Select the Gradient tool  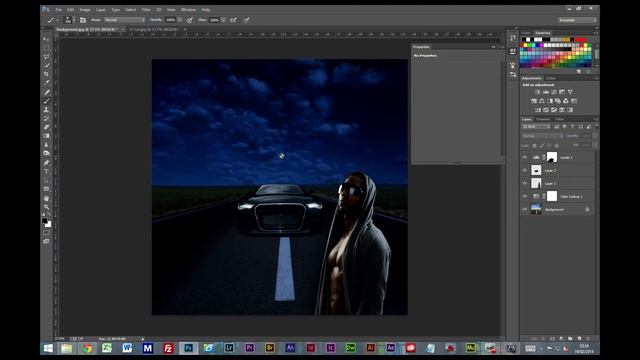(46, 136)
